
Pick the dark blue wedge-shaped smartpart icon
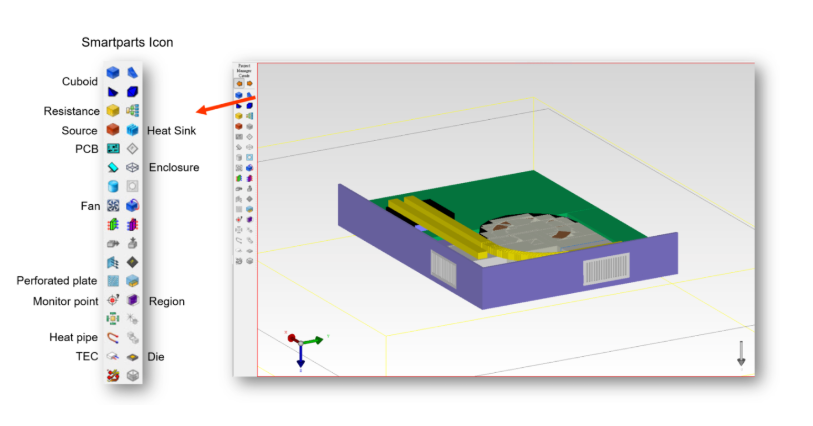coord(113,92)
